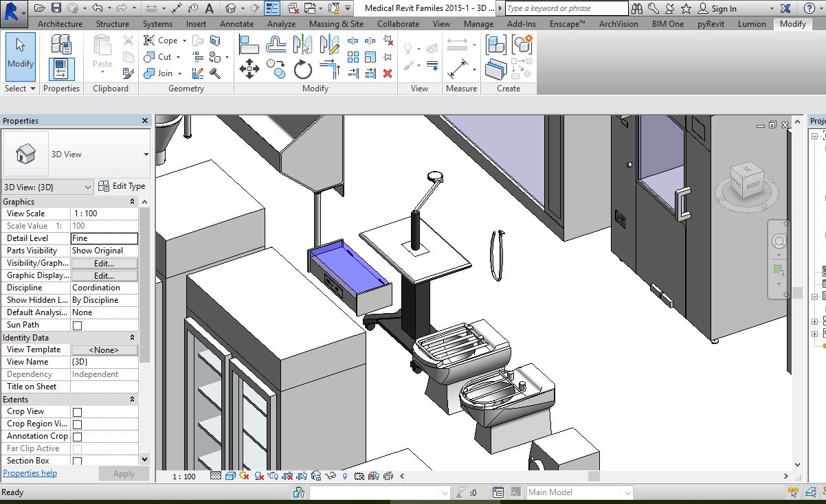Expand the Join geometry dropdown arrow
This screenshot has width=826, height=504.
click(x=180, y=73)
